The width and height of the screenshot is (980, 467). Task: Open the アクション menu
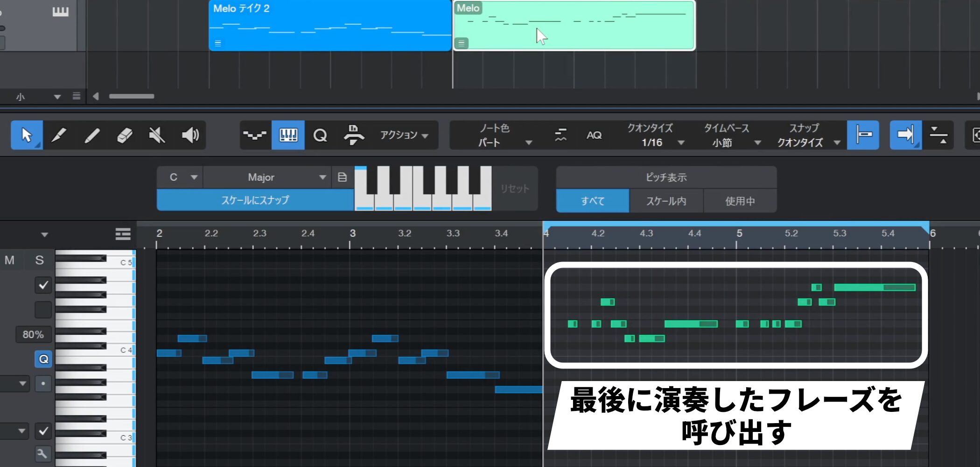click(x=404, y=135)
